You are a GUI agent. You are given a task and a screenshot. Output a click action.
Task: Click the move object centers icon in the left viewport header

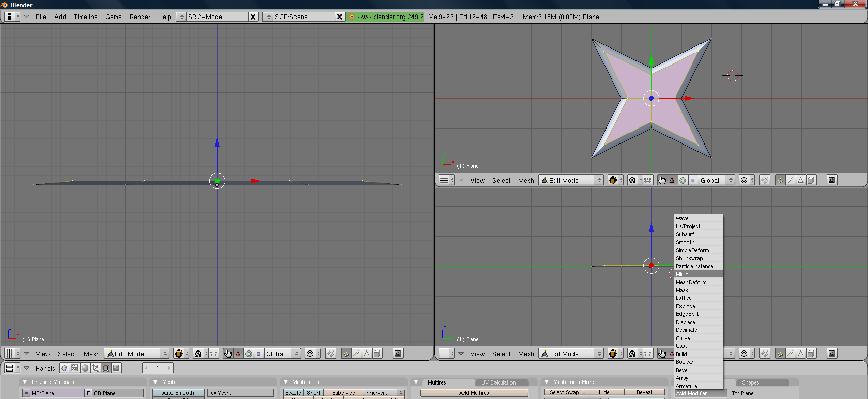point(213,354)
